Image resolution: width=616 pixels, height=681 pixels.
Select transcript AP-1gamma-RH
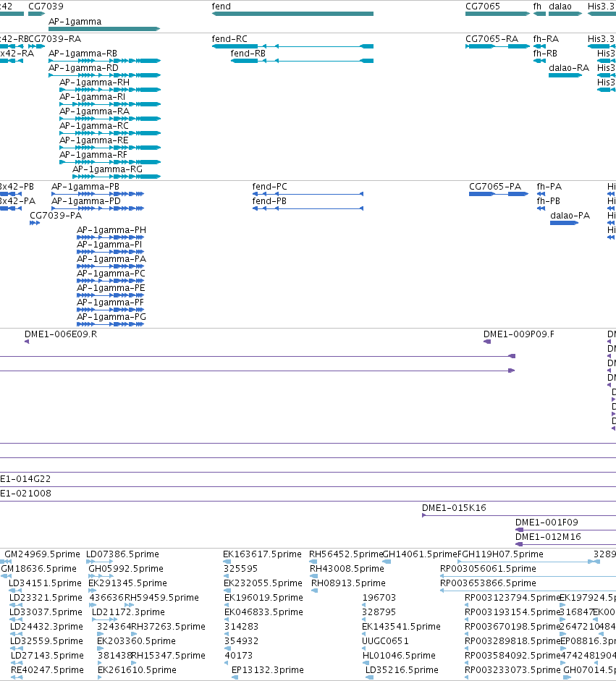110,90
